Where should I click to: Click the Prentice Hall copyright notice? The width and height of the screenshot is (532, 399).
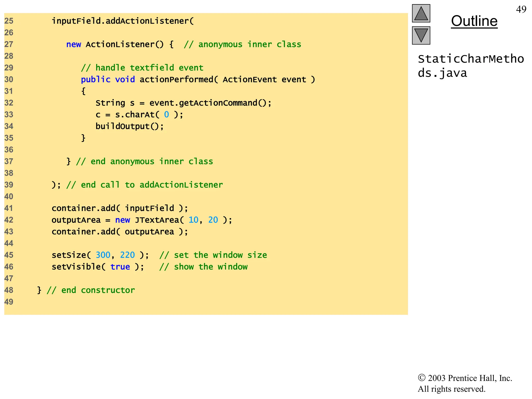coord(465,383)
